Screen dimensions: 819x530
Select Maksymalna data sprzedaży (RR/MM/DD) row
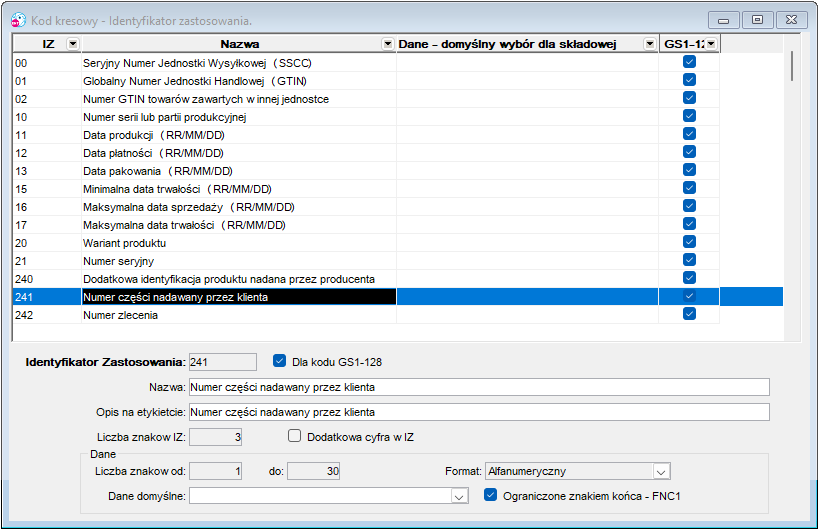pyautogui.click(x=366, y=207)
